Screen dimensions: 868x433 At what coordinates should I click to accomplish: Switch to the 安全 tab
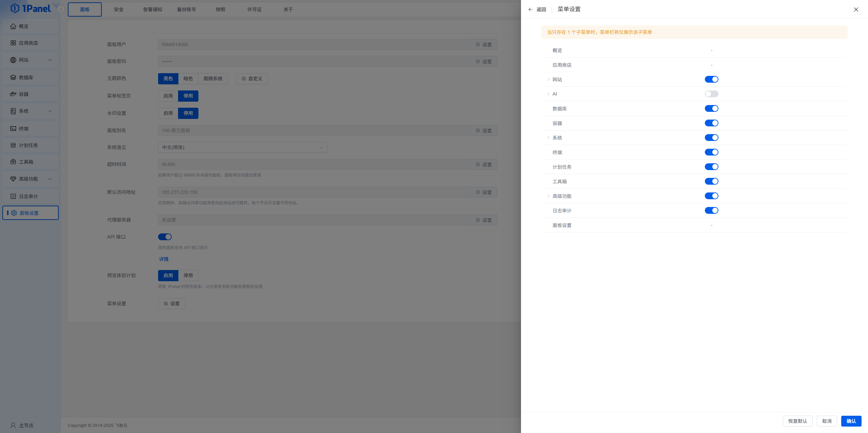click(119, 9)
